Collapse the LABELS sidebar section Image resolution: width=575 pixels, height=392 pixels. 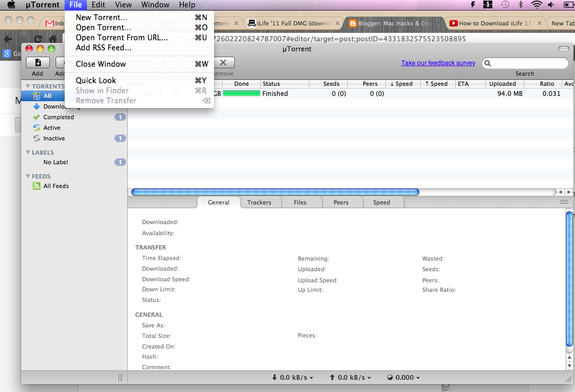coord(28,152)
